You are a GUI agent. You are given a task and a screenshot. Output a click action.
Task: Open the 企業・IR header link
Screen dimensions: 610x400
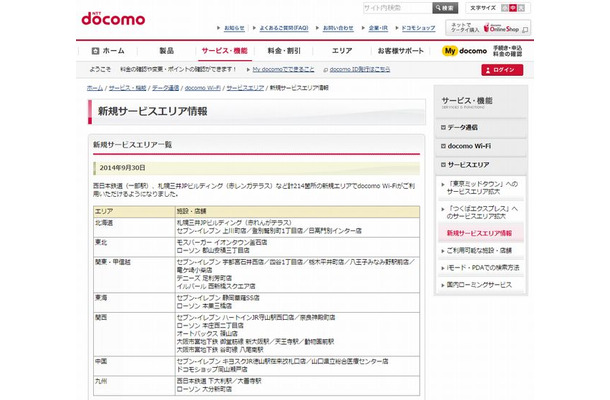378,28
